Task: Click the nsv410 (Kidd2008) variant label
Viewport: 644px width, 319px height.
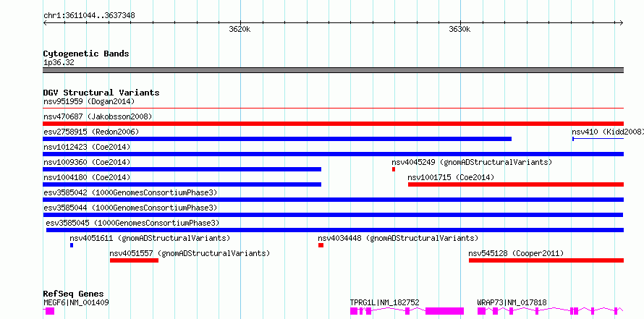Action: [x=608, y=132]
